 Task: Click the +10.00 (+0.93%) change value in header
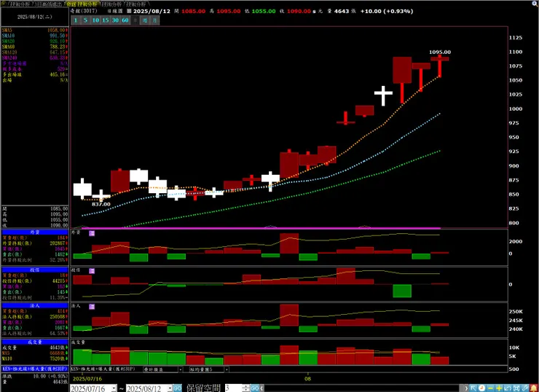point(387,12)
